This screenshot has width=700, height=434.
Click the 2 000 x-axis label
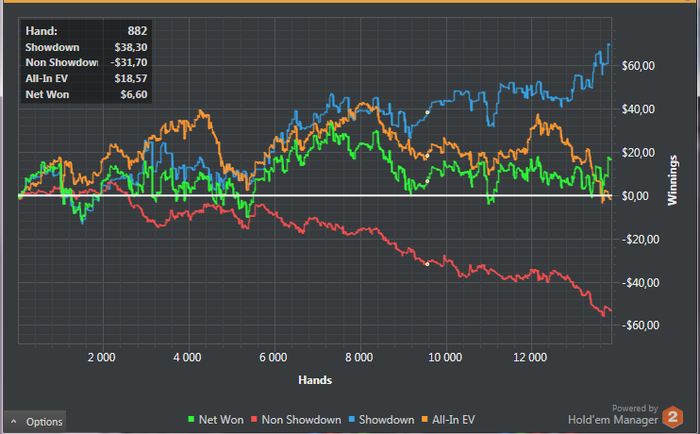[x=101, y=357]
